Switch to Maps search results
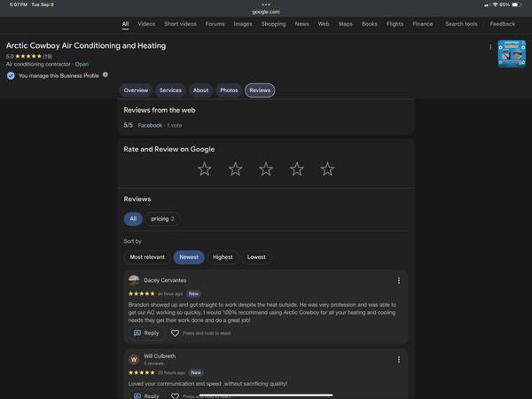Viewport: 532px width, 399px height. [x=345, y=24]
